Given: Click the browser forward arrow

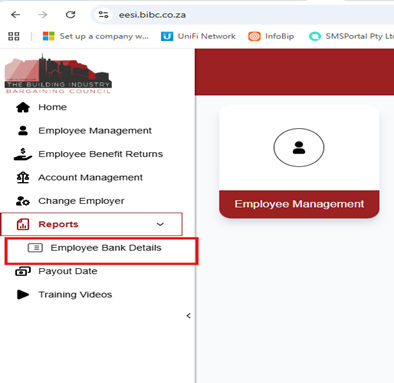Looking at the screenshot, I should tap(43, 15).
